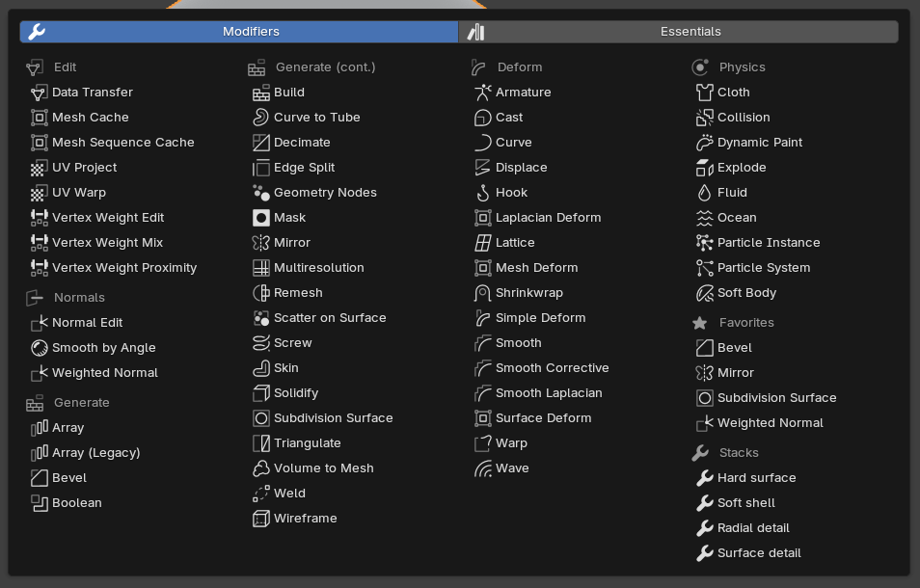This screenshot has width=920, height=588.
Task: Click the Cloth physics icon
Action: click(x=704, y=93)
